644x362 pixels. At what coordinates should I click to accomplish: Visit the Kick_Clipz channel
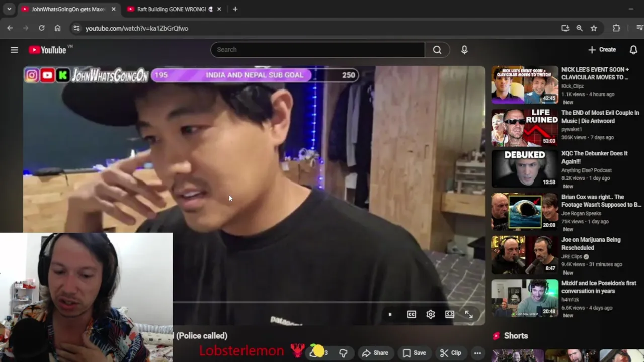[573, 86]
